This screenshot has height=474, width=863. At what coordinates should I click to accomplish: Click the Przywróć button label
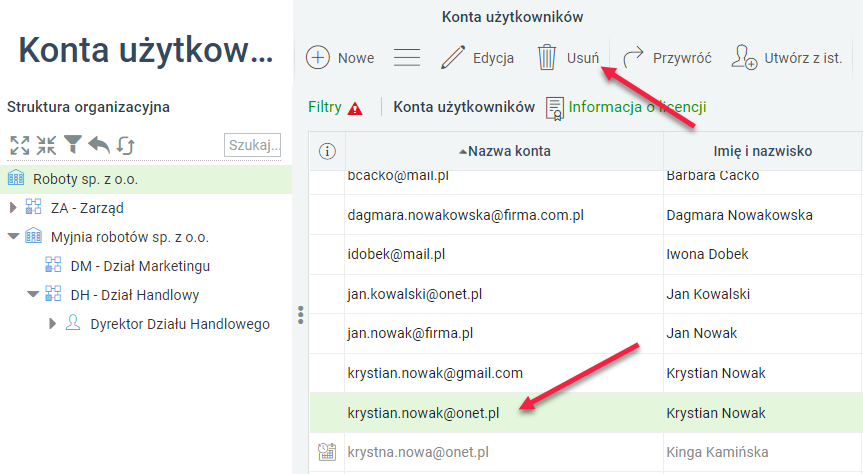pos(682,58)
